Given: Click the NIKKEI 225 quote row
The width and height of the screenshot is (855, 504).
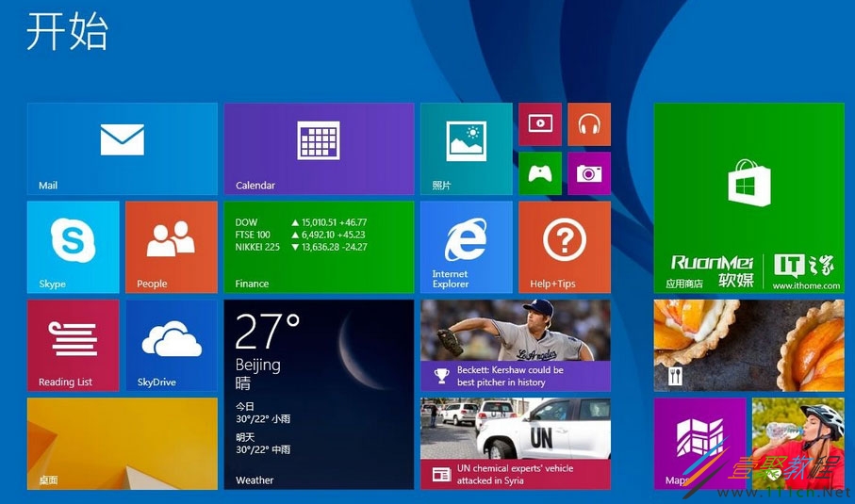Looking at the screenshot, I should point(301,247).
